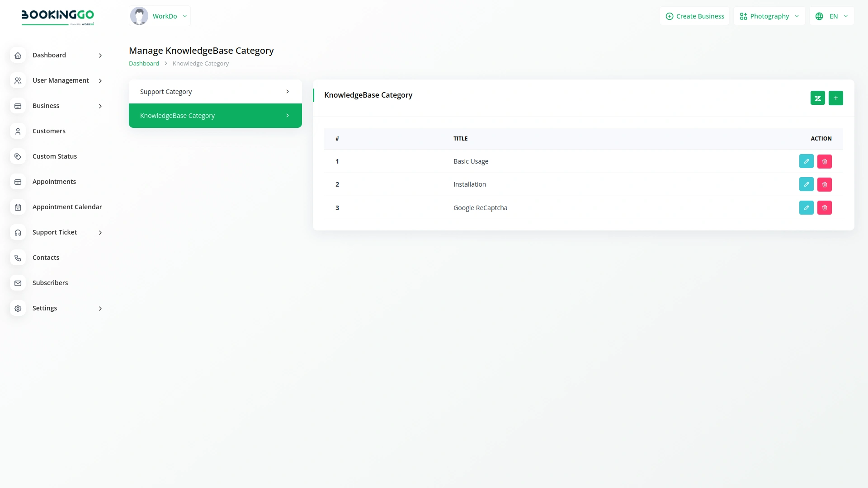Screen dimensions: 868x488
Task: Click the Zendesk icon in the category panel
Action: pyautogui.click(x=818, y=98)
